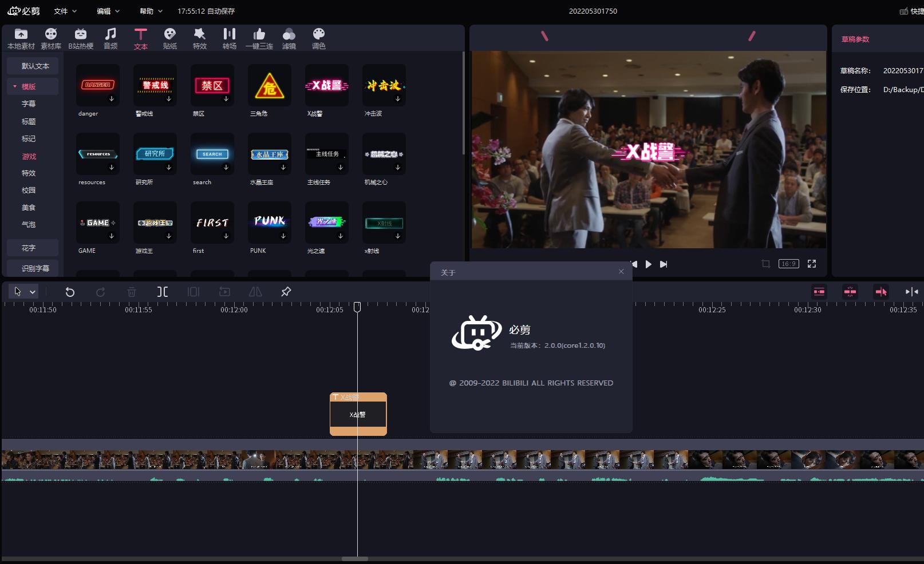Open the 帮助 menu
This screenshot has height=564, width=924.
(151, 11)
